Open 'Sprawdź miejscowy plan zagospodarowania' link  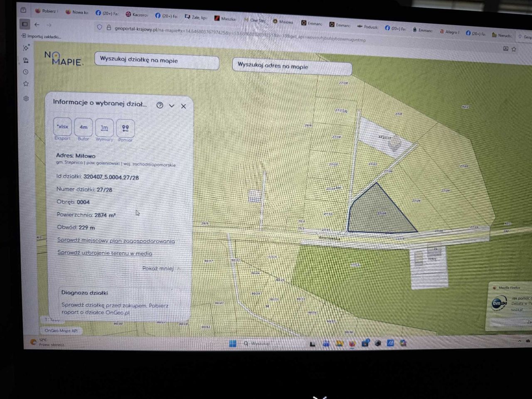pyautogui.click(x=116, y=241)
